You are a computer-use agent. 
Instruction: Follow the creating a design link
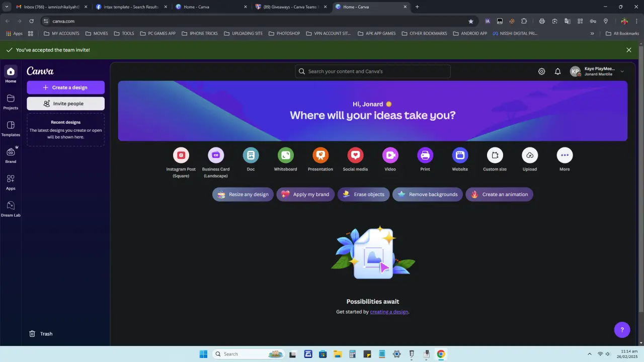[389, 312]
